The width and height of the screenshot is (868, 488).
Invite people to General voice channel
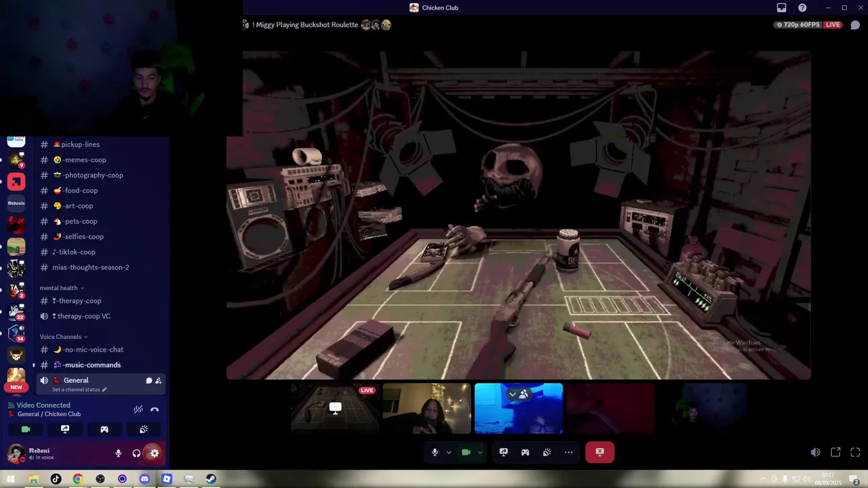pos(158,381)
